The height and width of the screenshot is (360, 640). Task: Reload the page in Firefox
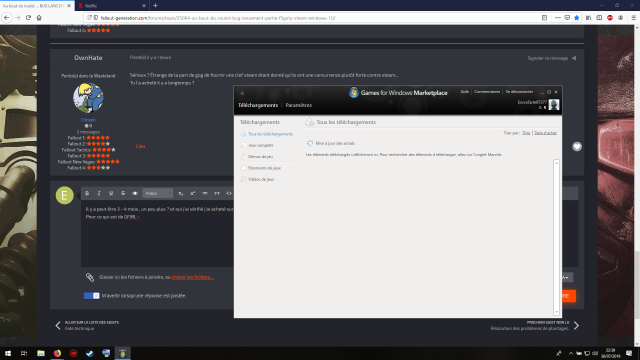(x=28, y=18)
